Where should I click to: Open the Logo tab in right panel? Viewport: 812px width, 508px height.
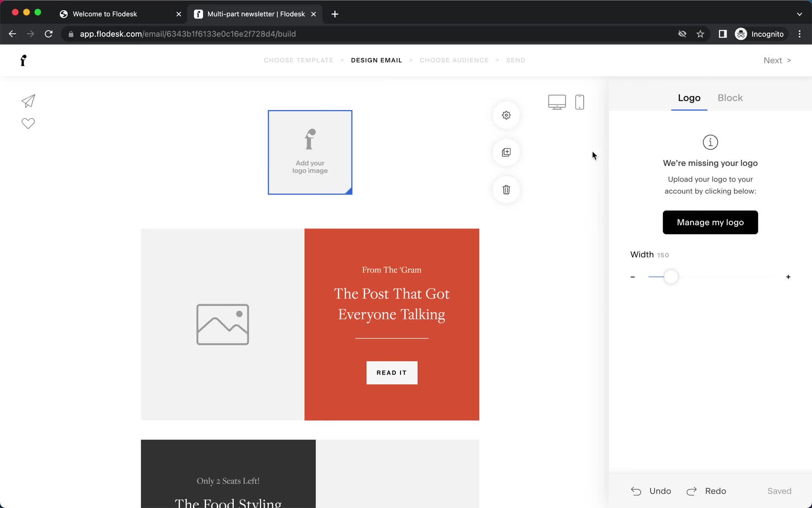coord(689,98)
